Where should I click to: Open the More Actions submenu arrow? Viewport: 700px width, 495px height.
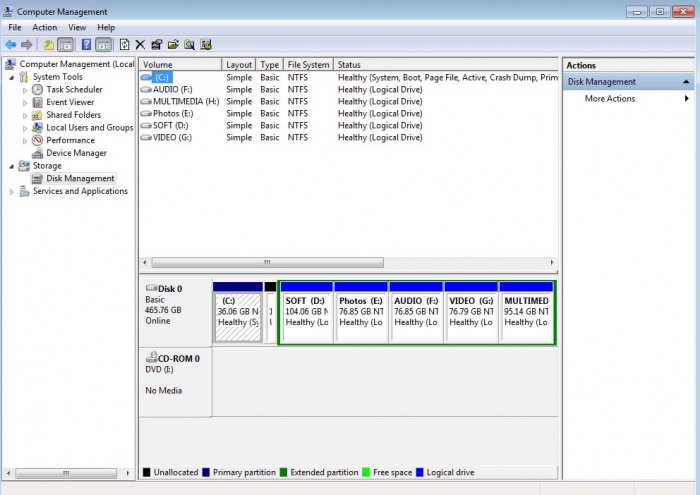(687, 99)
